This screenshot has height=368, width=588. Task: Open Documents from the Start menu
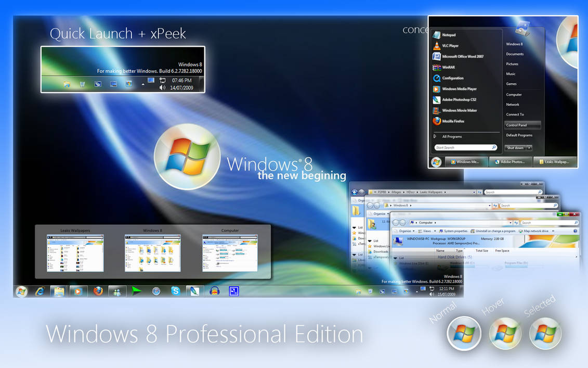click(x=515, y=54)
